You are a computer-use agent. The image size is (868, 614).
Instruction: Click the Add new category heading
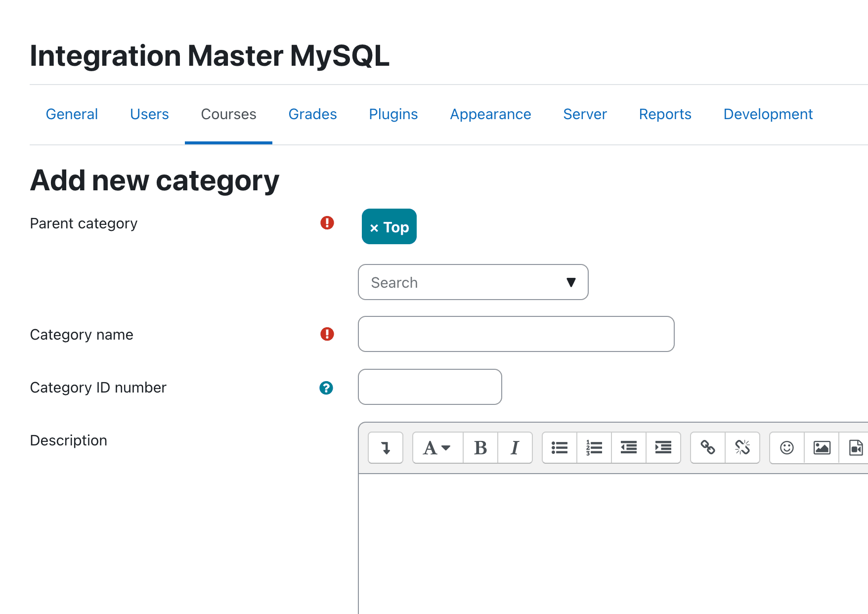point(155,180)
